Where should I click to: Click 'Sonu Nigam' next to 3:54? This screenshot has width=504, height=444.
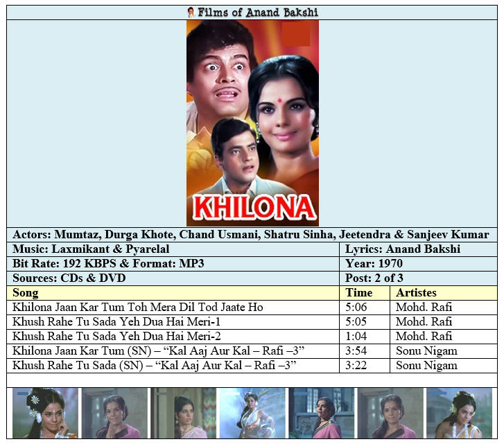pyautogui.click(x=444, y=351)
